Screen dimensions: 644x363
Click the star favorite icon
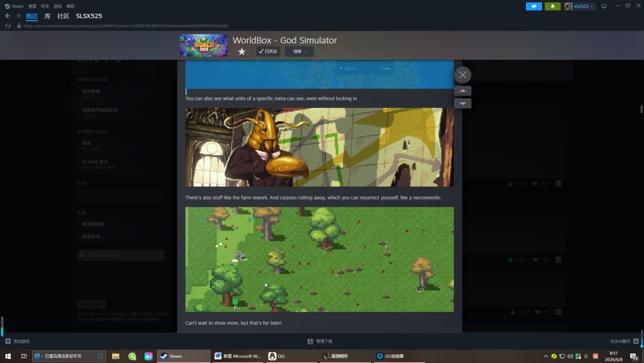pos(242,51)
